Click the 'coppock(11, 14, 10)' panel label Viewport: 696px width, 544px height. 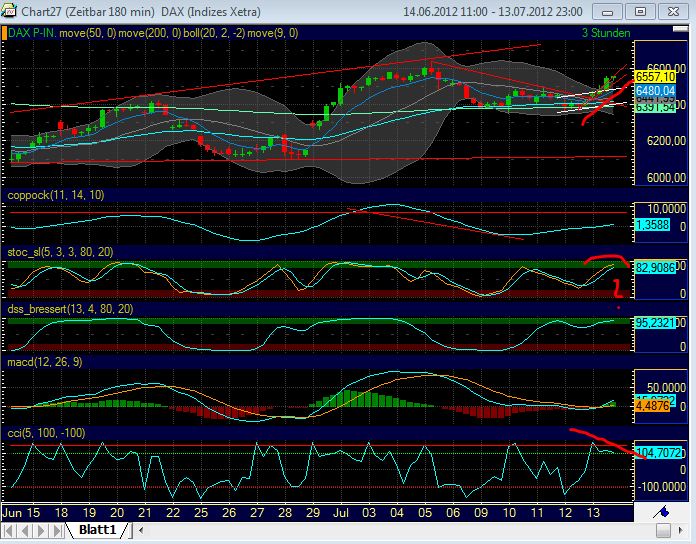coord(56,195)
